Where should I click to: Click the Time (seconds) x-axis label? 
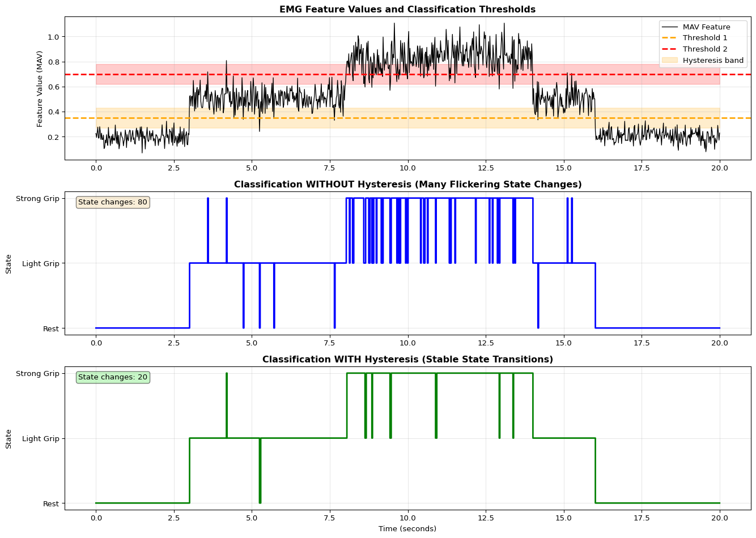click(407, 529)
